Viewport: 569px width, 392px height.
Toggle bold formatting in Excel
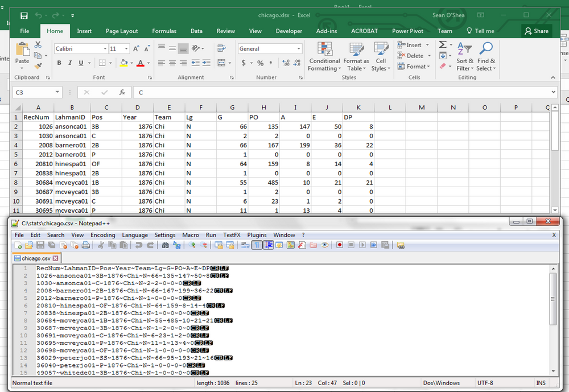[x=59, y=63]
